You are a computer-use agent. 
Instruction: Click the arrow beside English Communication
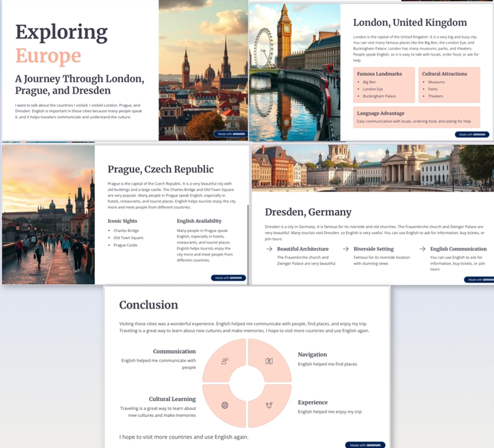pyautogui.click(x=422, y=249)
